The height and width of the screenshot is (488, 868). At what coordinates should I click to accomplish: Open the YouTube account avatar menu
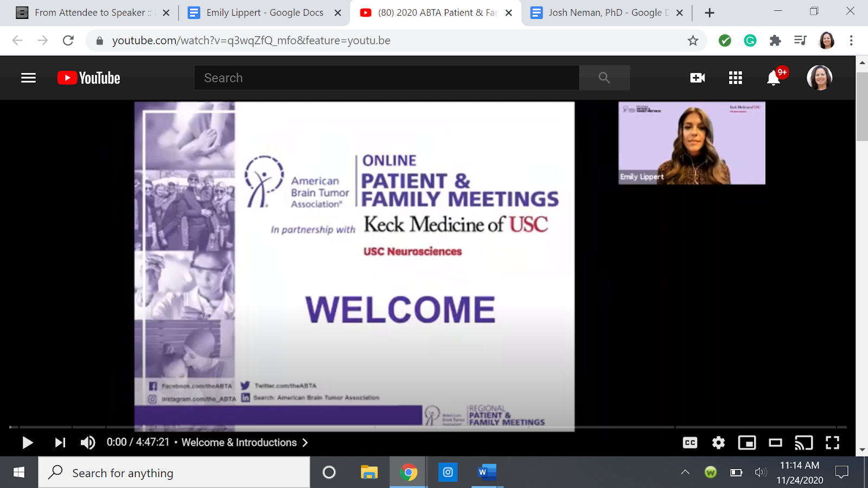(x=820, y=78)
